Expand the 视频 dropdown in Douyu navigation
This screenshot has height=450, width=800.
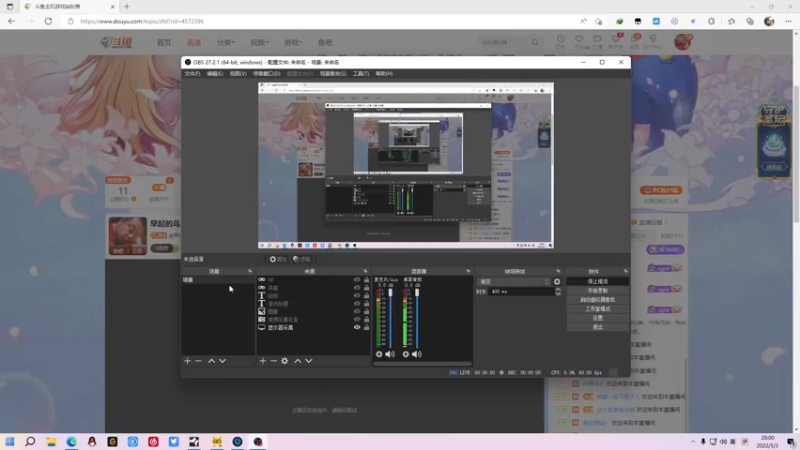(x=259, y=42)
